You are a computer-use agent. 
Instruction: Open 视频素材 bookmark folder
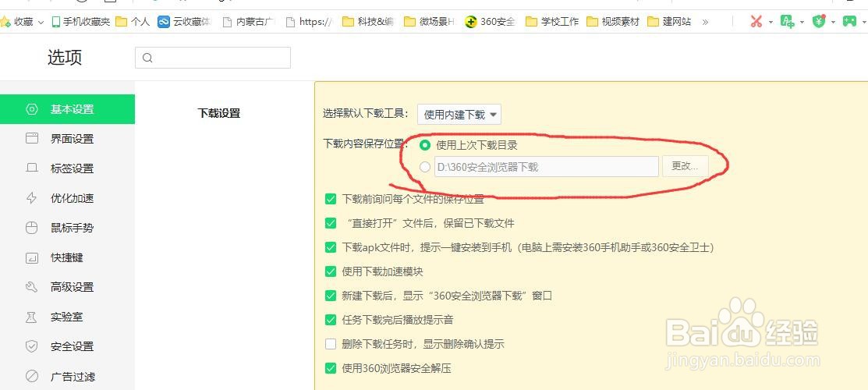point(613,22)
